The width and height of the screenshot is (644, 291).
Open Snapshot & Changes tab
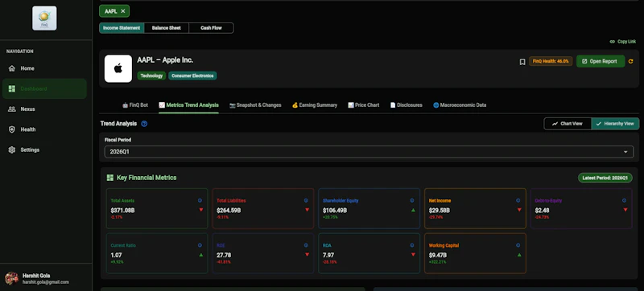pyautogui.click(x=255, y=105)
